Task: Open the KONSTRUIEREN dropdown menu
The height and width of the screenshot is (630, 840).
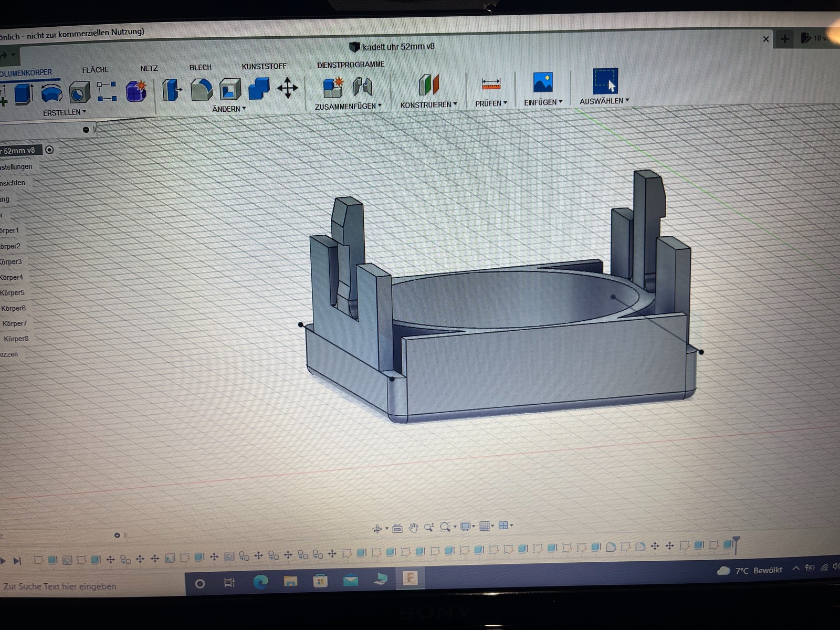Action: tap(428, 104)
